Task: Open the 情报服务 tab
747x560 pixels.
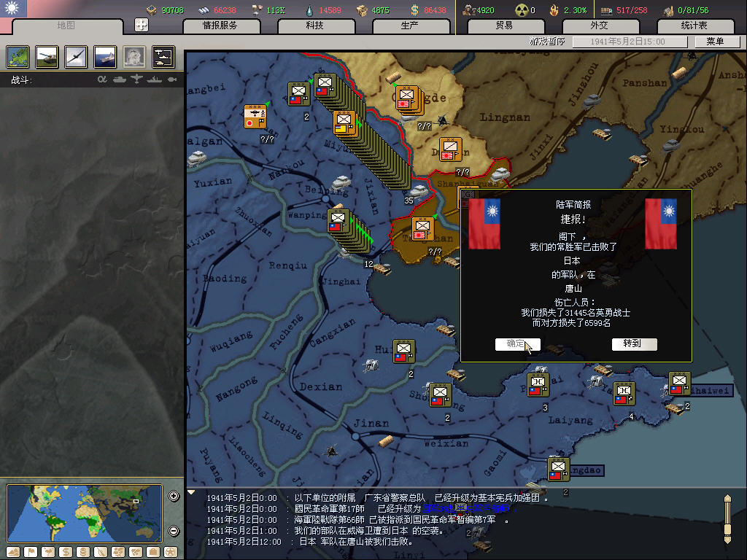Action: (x=230, y=26)
